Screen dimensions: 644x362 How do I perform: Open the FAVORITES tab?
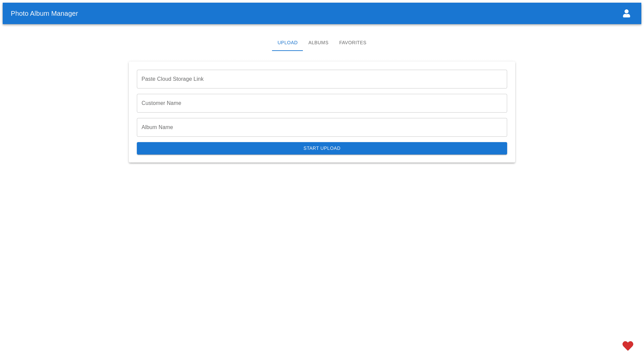click(353, 43)
